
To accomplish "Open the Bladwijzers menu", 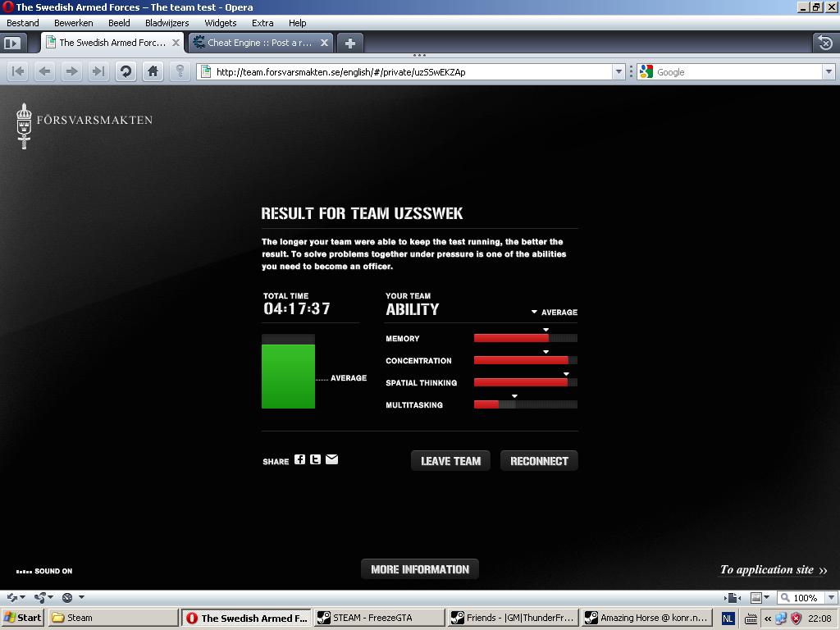I will [x=167, y=23].
